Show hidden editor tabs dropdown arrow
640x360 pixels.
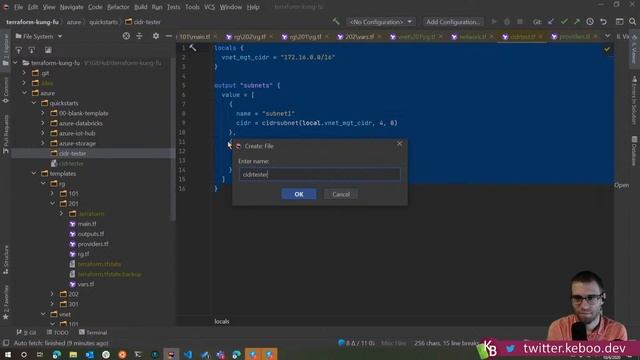(607, 36)
